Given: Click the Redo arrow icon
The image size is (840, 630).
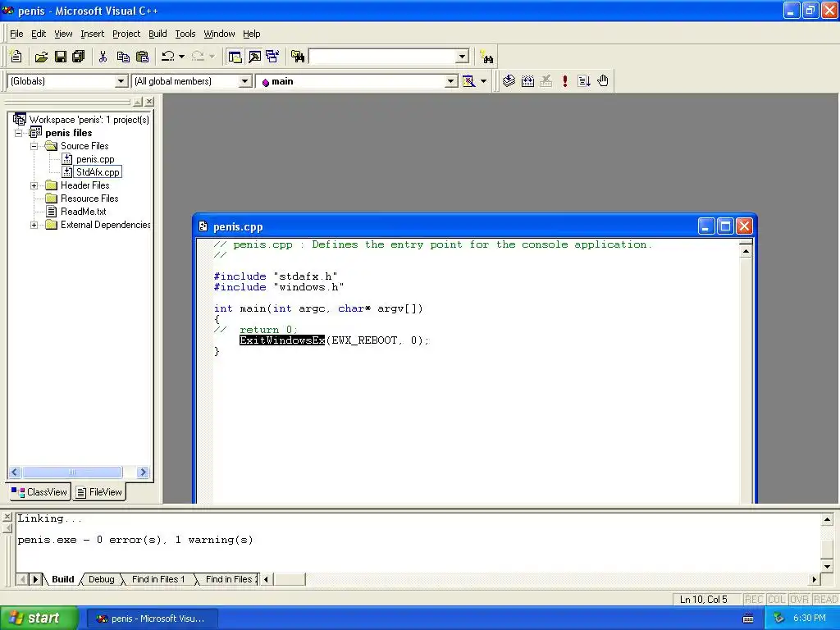Looking at the screenshot, I should (198, 57).
